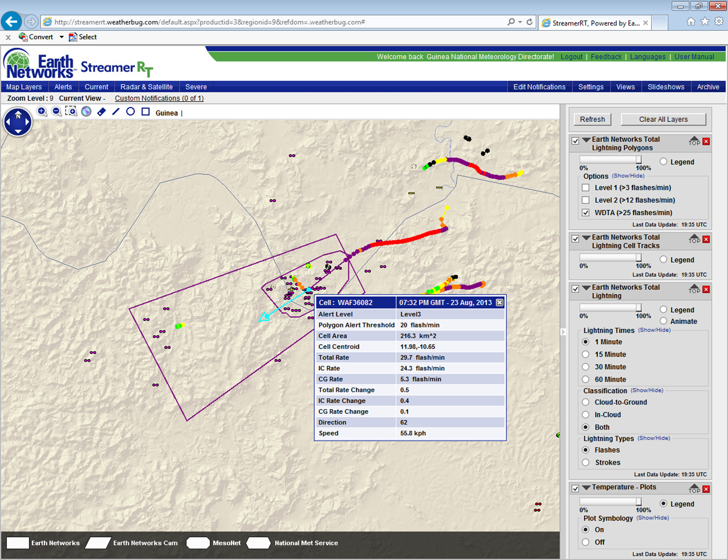Image resolution: width=728 pixels, height=560 pixels.
Task: Open browser favorites star icon
Action: (x=705, y=22)
